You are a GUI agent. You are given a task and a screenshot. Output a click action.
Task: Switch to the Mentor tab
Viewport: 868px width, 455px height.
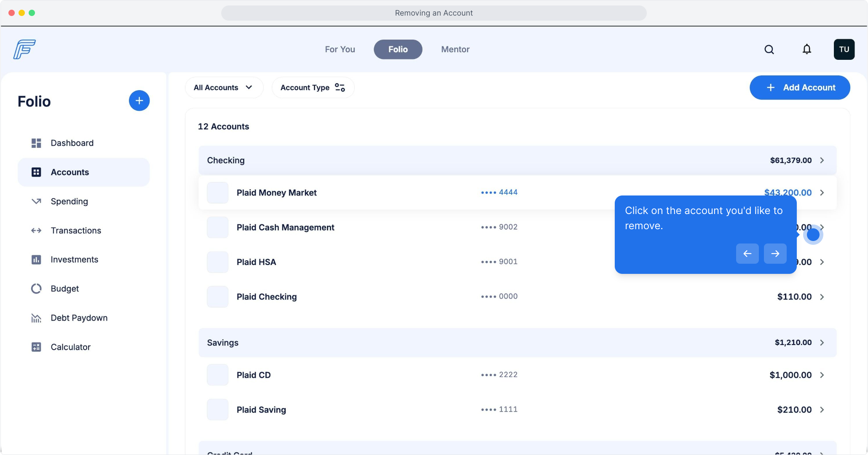pos(455,50)
